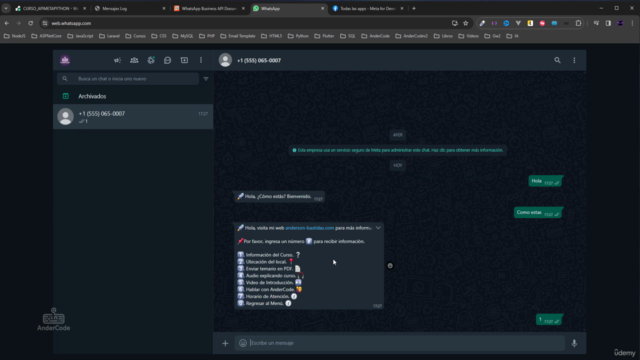This screenshot has width=640, height=360.
Task: Open the conversation three-dot menu
Action: click(x=574, y=60)
